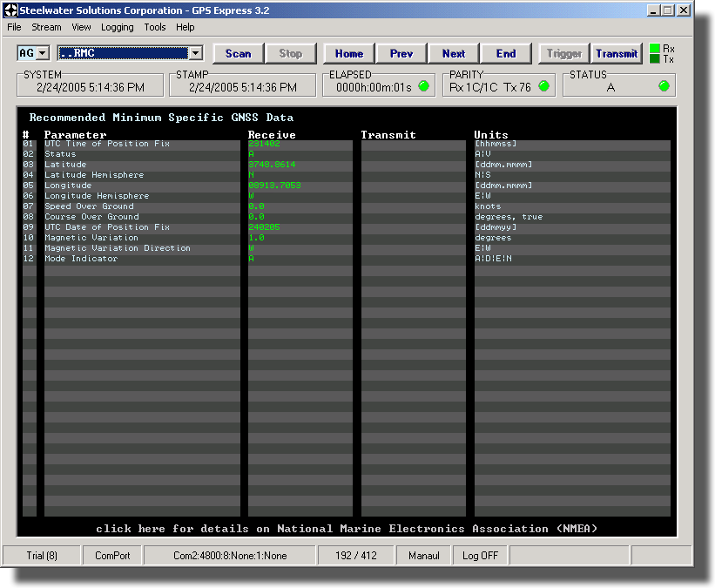Expand the ..RMC sentence dropdown arrow
715x588 pixels.
pyautogui.click(x=195, y=53)
